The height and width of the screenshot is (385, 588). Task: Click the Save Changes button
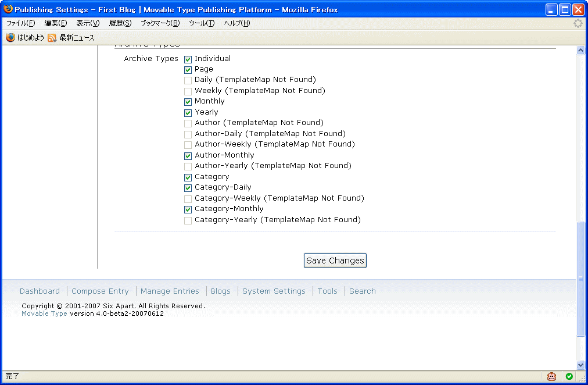pos(335,261)
